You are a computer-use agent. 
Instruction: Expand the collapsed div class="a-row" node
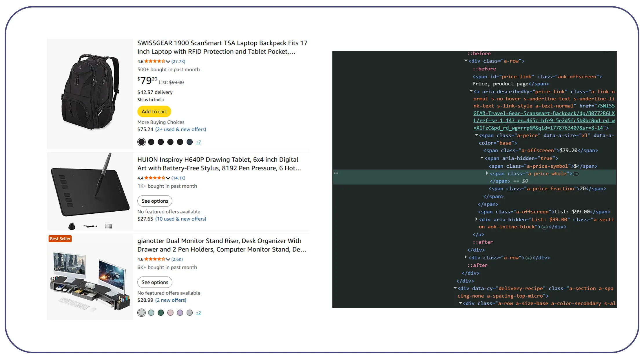click(x=466, y=257)
